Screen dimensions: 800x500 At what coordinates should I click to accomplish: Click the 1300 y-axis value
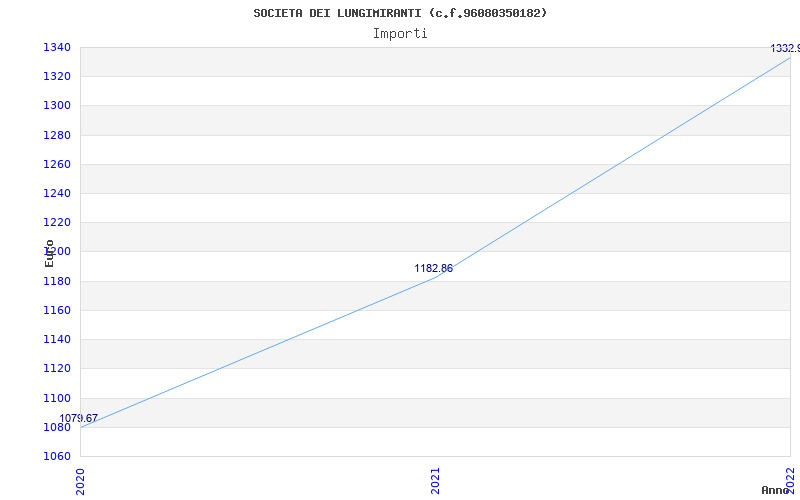(x=57, y=106)
